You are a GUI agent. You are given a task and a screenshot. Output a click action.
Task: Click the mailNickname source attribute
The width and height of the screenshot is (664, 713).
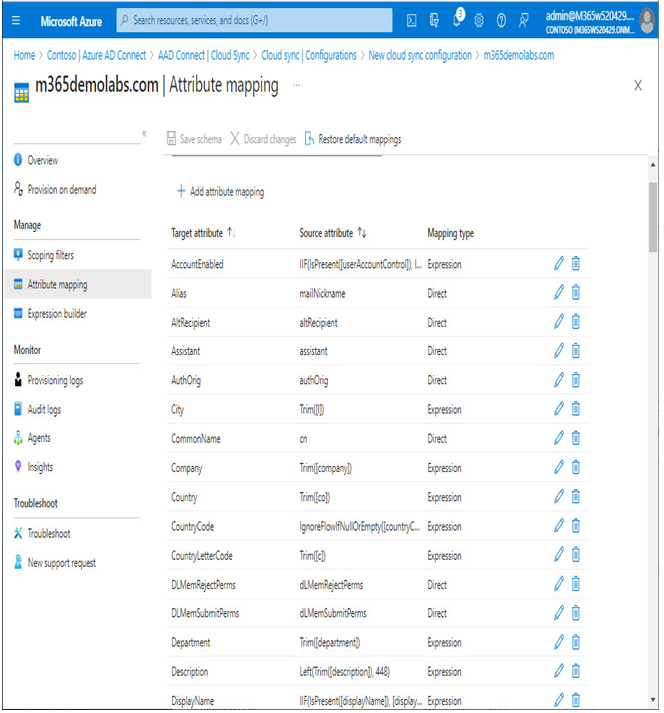click(322, 294)
